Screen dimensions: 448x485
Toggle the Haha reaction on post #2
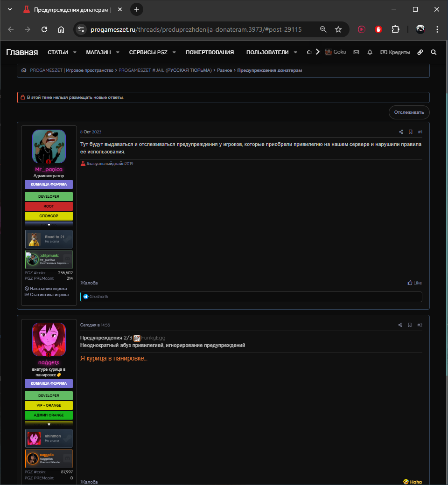(413, 482)
